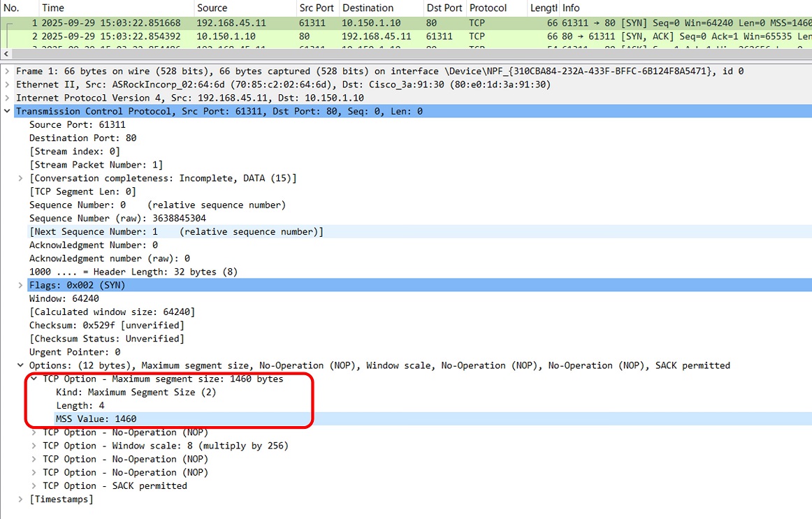Expand the Frame 1 details row

click(x=7, y=71)
